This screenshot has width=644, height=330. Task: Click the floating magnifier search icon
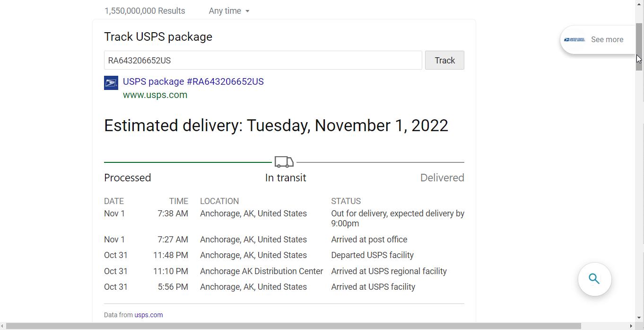click(594, 279)
